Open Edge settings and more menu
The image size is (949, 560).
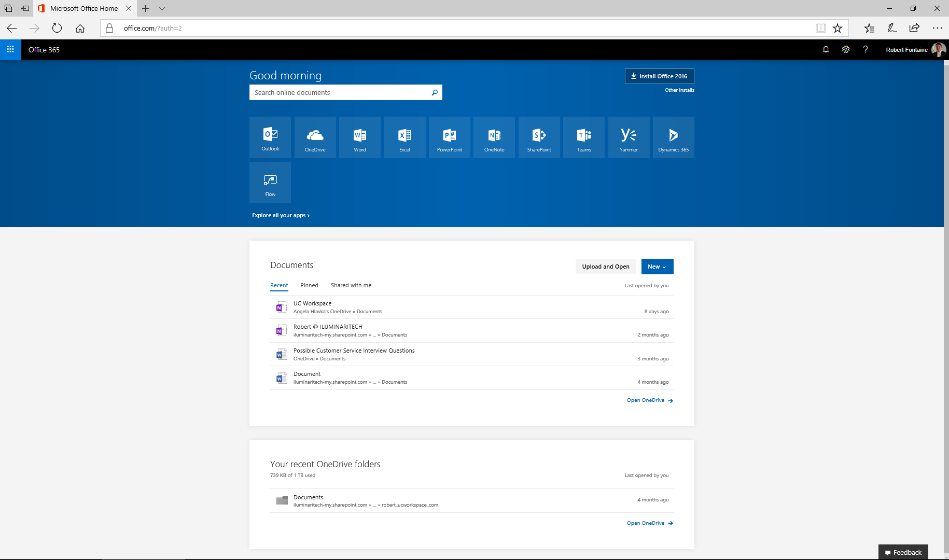click(x=937, y=28)
